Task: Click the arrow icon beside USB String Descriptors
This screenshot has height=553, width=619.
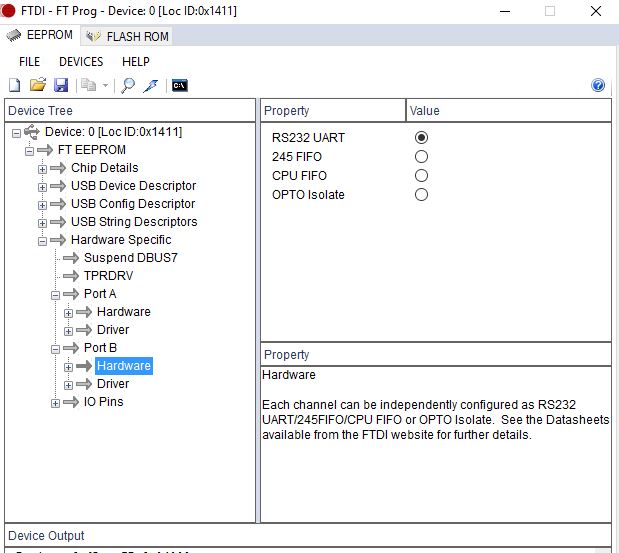Action: coord(58,222)
